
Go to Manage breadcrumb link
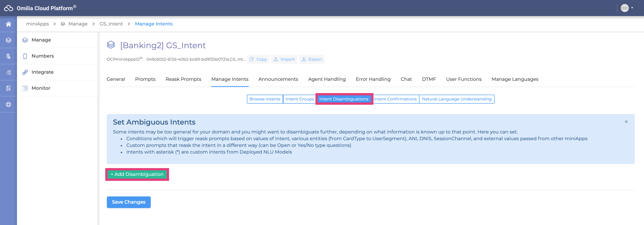[x=78, y=24]
